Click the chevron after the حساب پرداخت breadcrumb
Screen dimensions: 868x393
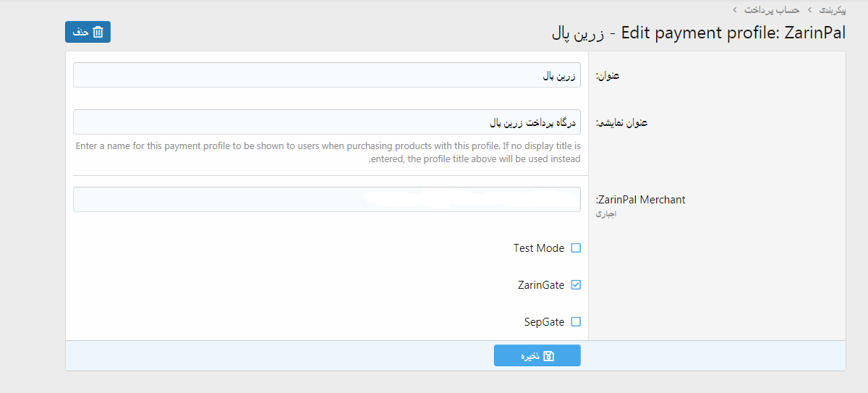(734, 9)
